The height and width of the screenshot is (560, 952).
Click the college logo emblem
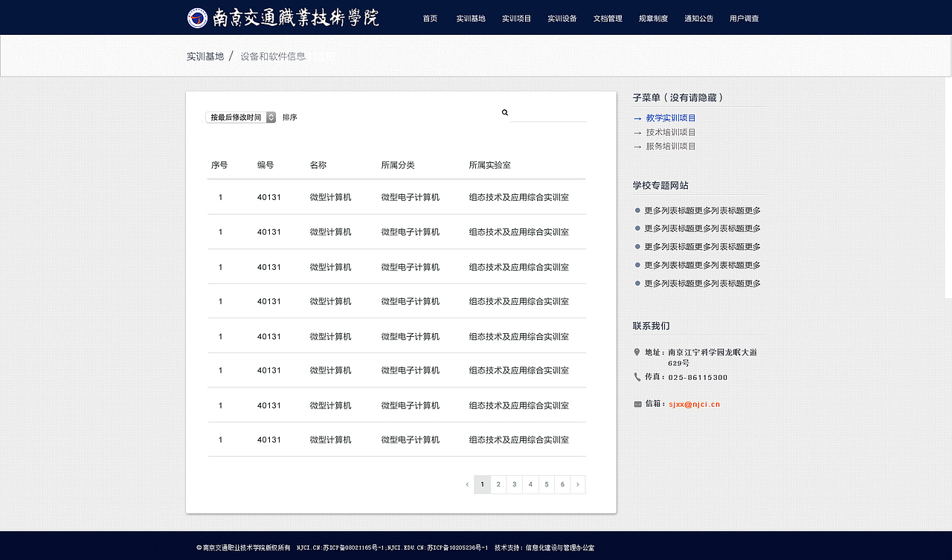197,18
